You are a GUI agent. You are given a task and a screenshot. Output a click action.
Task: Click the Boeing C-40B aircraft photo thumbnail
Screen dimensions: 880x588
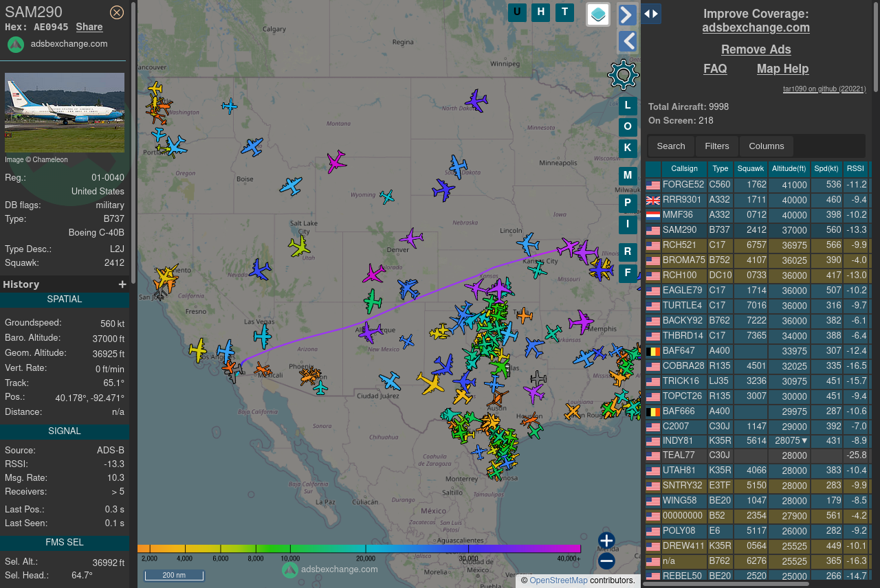(65, 113)
